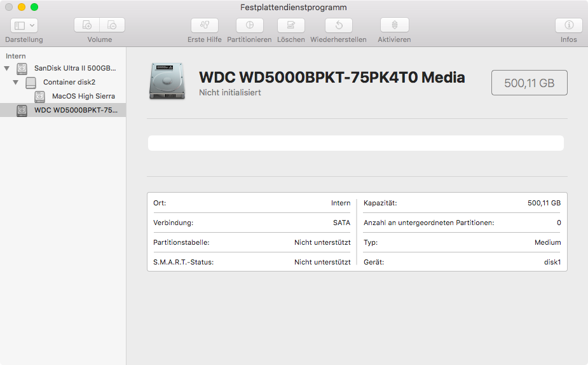Click the 500,11 GB capacity box
The image size is (588, 365).
(529, 83)
